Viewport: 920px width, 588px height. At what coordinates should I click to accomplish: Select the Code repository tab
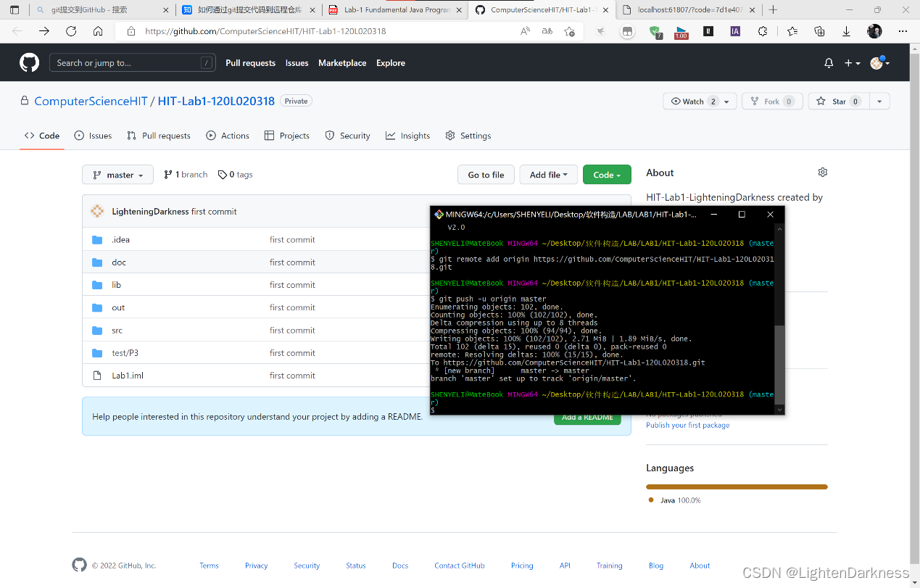coord(42,136)
